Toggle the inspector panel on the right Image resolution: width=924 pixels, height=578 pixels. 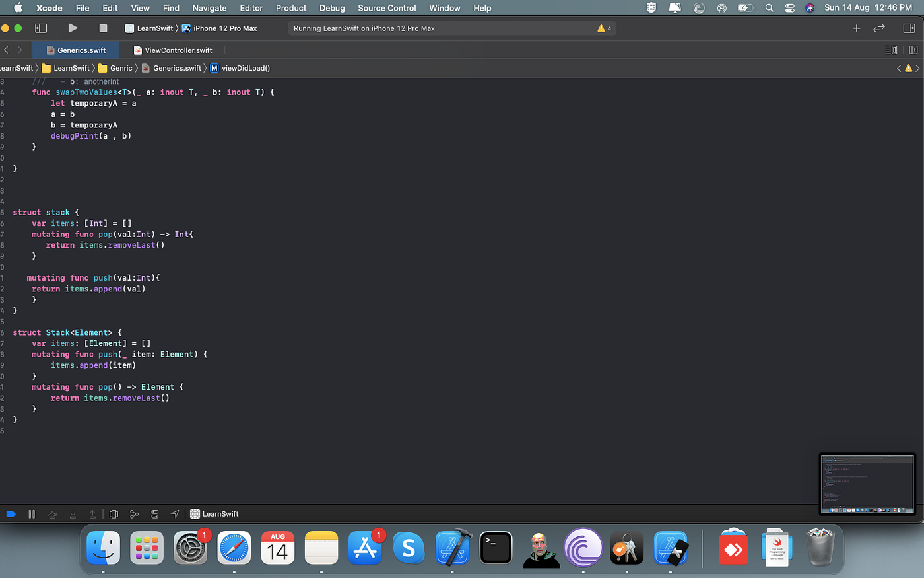point(909,28)
